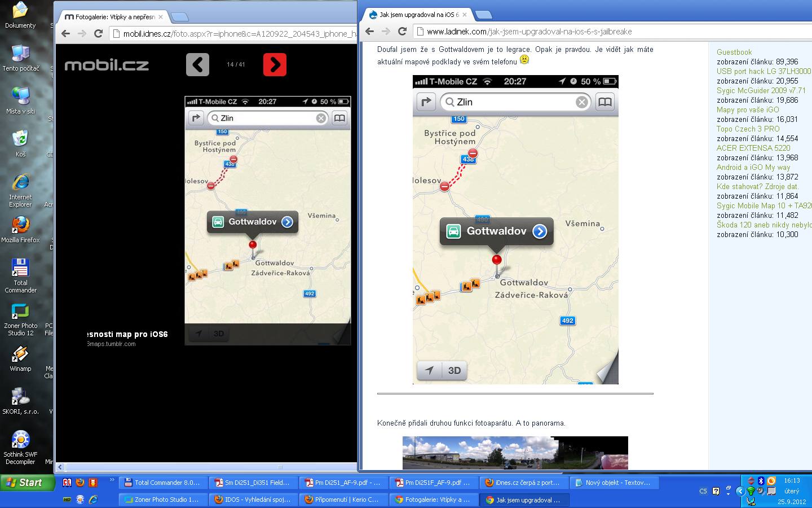
Task: Open the Windows Start menu
Action: coord(27,483)
